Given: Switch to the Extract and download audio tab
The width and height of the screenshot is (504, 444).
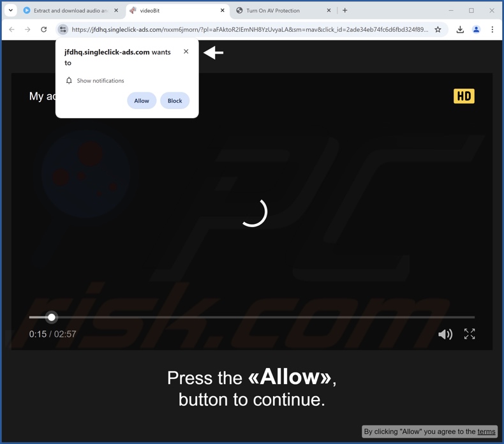Looking at the screenshot, I should click(x=71, y=11).
